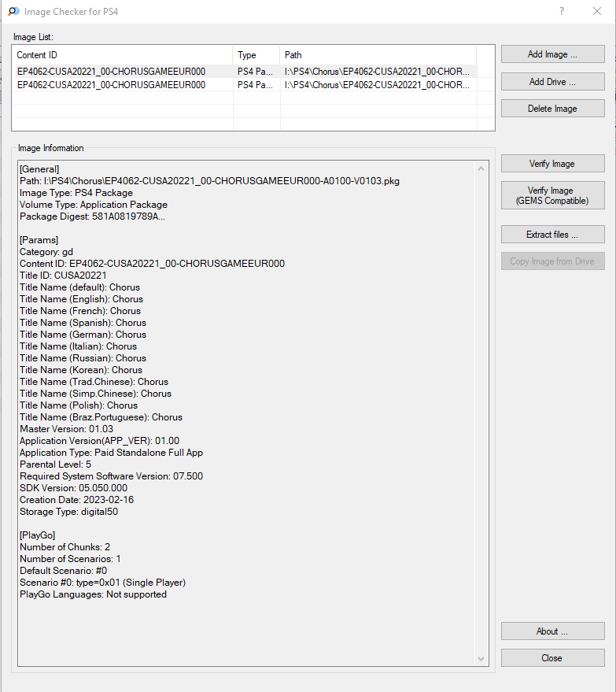616x692 pixels.
Task: Select the first image row in the list
Action: coord(245,72)
